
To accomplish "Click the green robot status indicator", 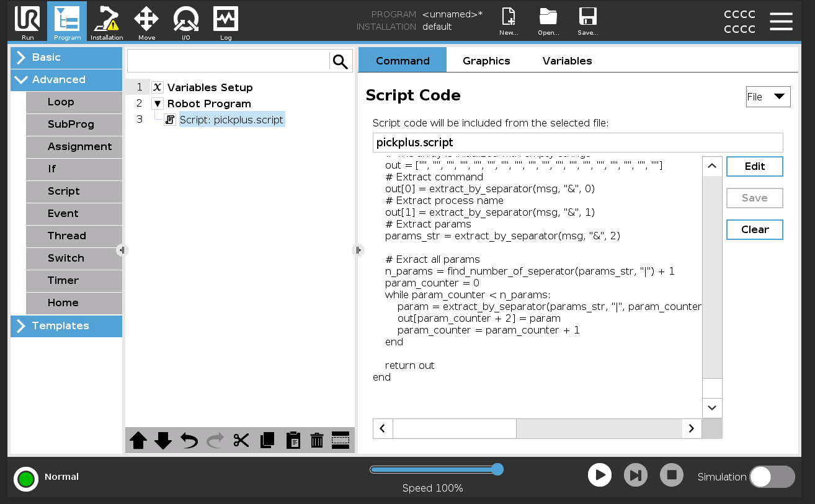I will [x=26, y=479].
